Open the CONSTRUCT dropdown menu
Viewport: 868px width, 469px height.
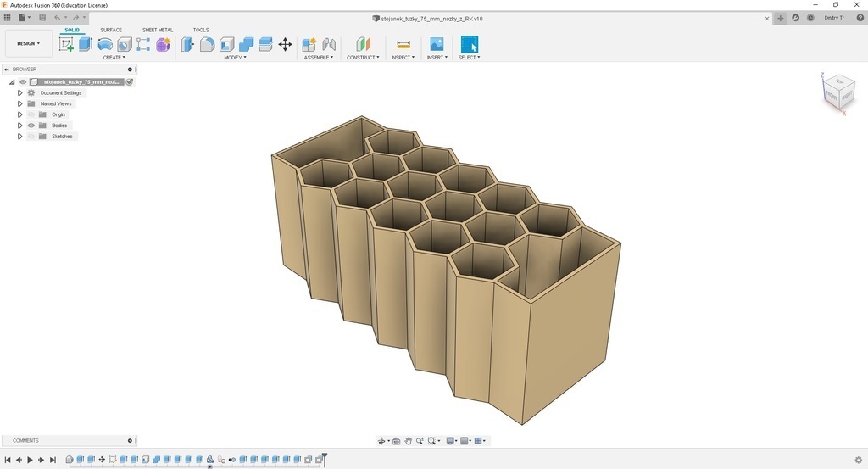point(363,58)
